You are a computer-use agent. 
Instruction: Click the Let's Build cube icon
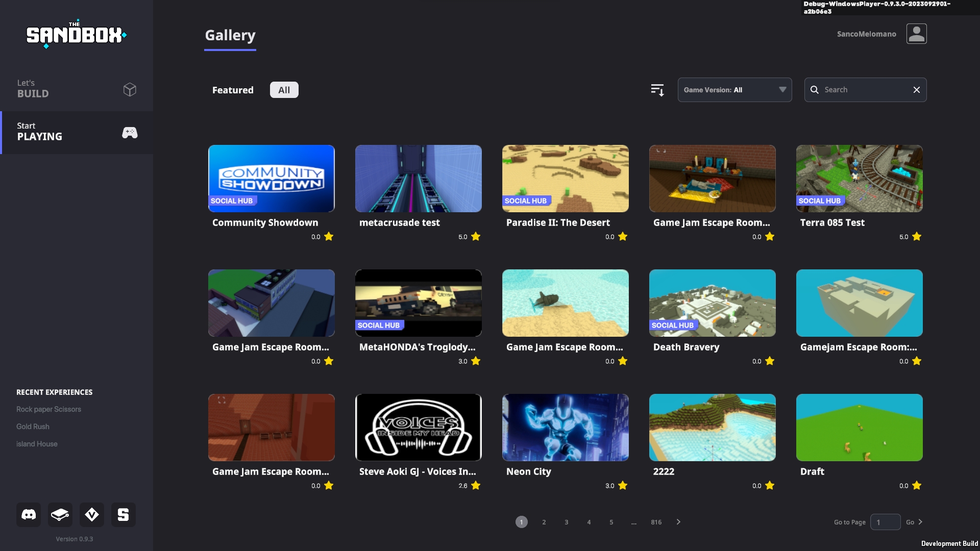coord(130,90)
